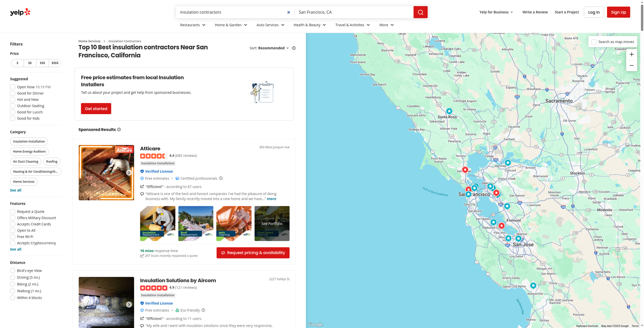Screen dimensions: 644x328
Task: Go to the Yelp home logo
Action: point(20,12)
